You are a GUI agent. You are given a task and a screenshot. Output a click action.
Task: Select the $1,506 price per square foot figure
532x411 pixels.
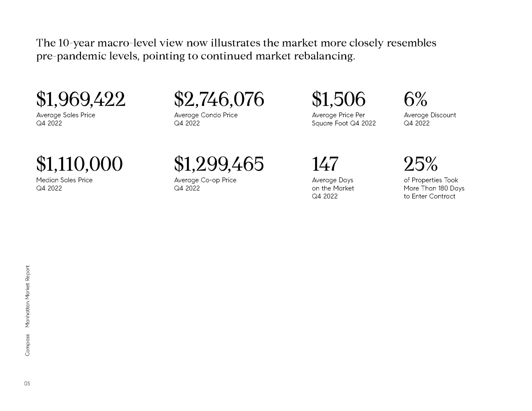[x=339, y=99]
